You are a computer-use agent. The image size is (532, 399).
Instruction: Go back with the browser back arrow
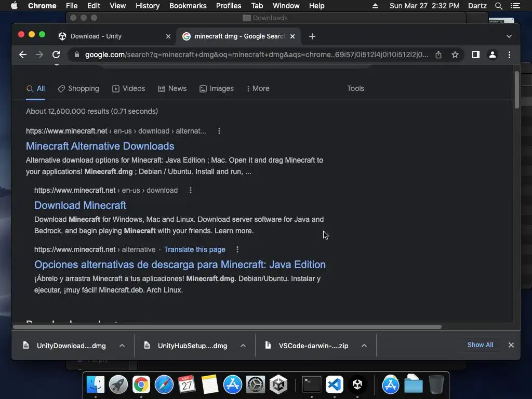[23, 55]
